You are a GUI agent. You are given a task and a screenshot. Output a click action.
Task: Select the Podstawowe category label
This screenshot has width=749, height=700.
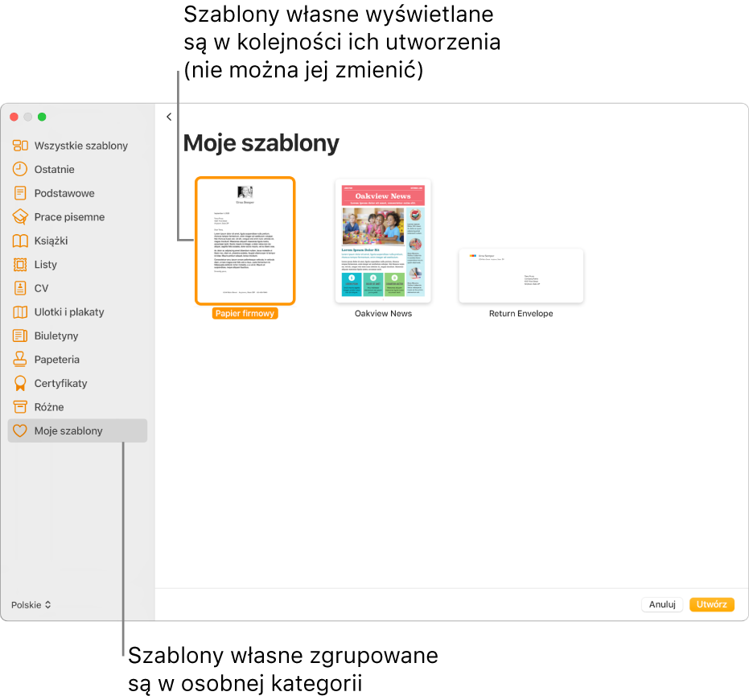coord(64,193)
